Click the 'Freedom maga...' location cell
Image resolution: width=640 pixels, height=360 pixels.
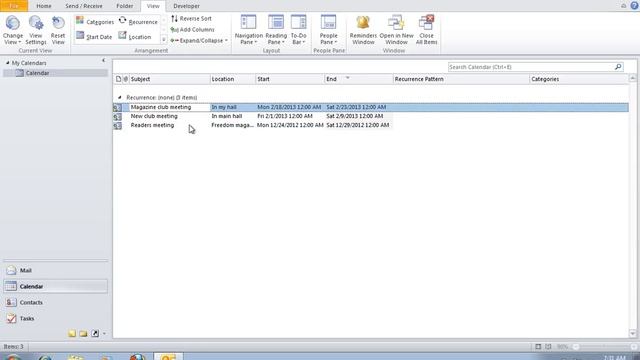[232, 125]
